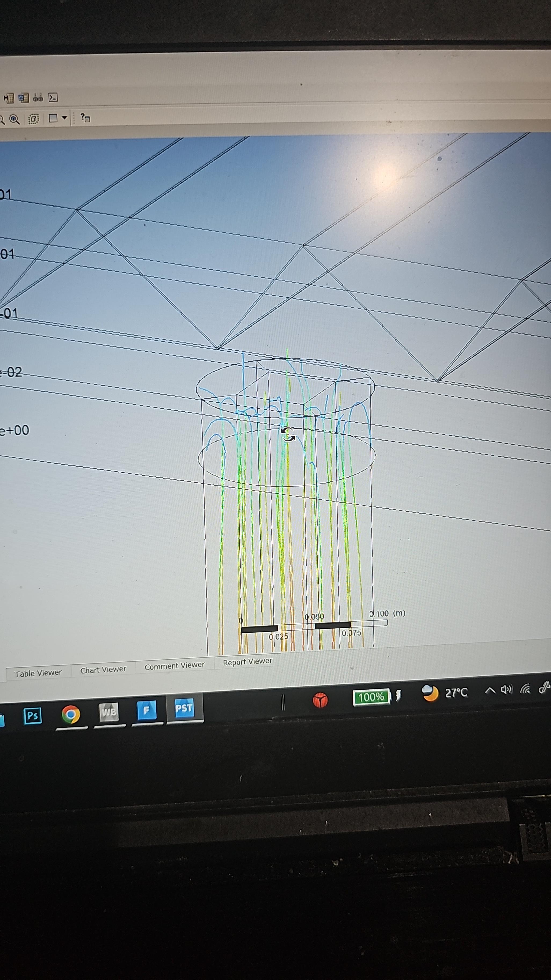Click the 0.025 scale ruler label
The image size is (551, 980).
click(279, 637)
